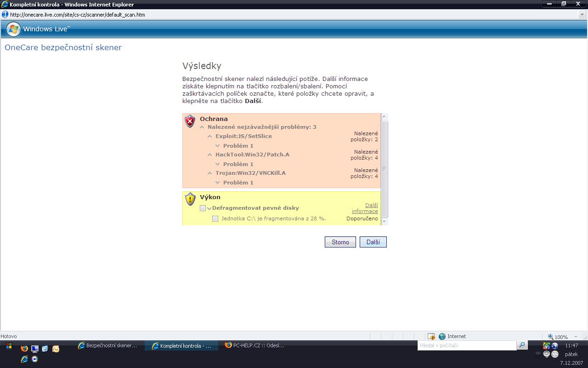588x368 pixels.
Task: Launch Windows Media Player from quick launch
Action: [34, 359]
